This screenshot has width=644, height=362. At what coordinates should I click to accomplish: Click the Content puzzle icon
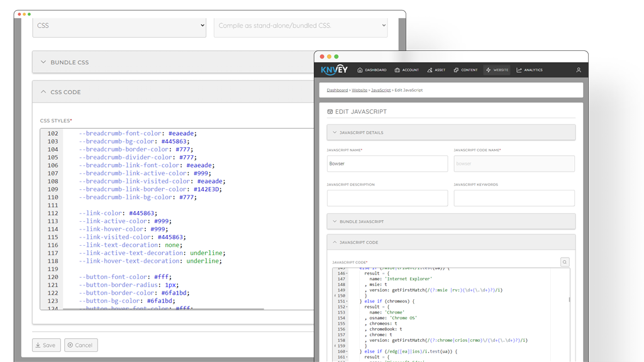click(x=457, y=70)
